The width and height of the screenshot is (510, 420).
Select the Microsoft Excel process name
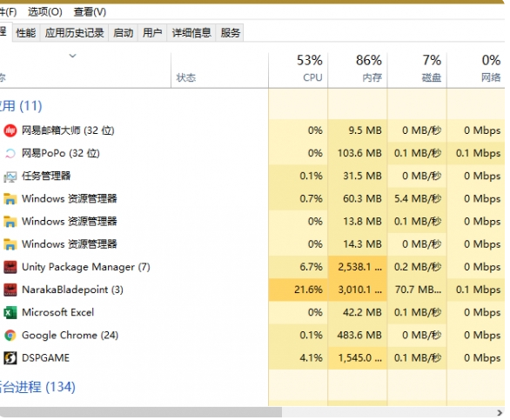(58, 313)
